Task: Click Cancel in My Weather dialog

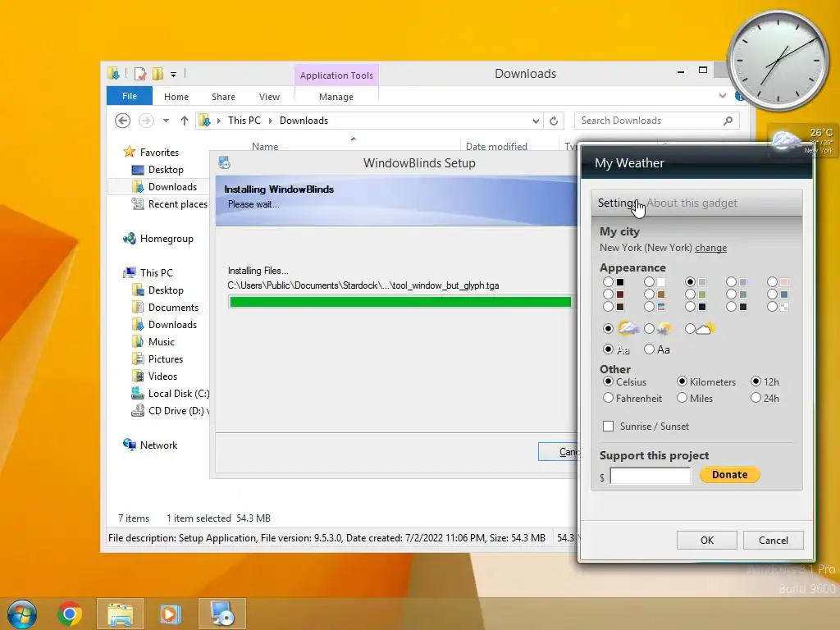Action: 773,540
